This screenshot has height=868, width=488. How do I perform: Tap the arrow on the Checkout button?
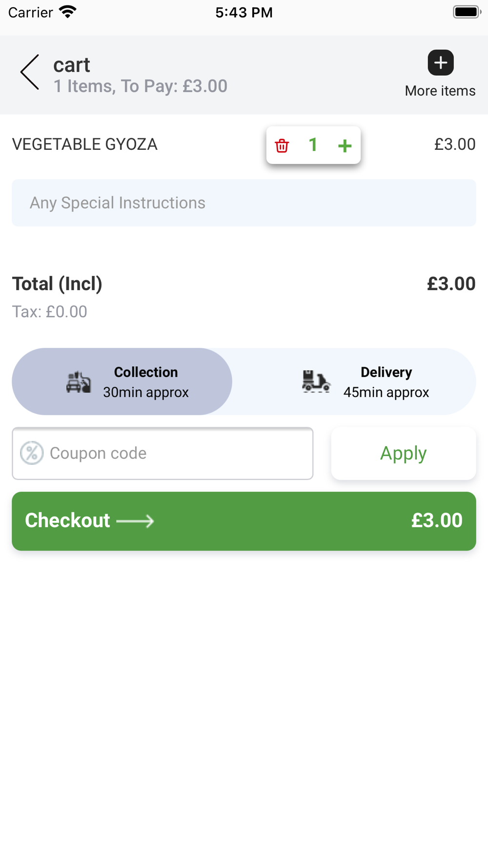135,521
